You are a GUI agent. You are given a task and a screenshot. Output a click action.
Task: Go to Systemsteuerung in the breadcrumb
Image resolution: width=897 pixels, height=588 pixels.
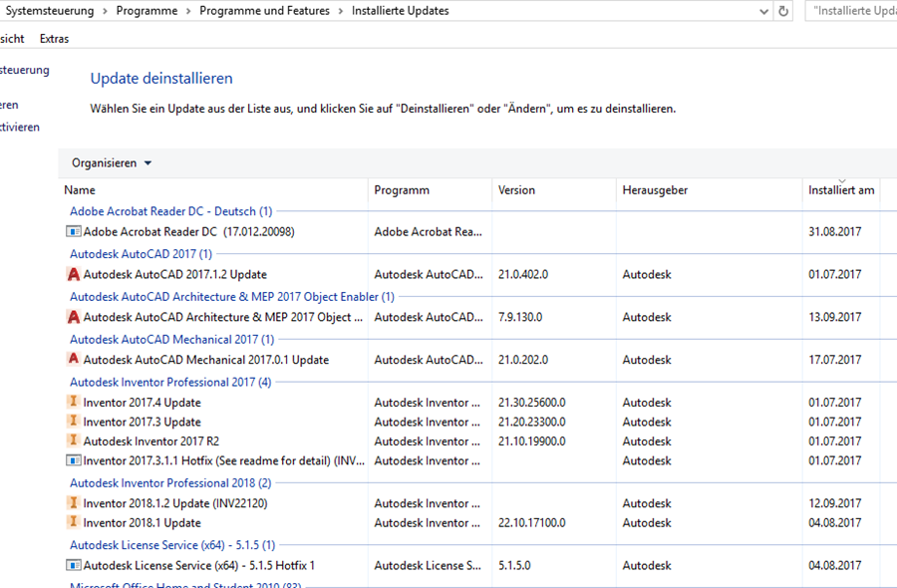(x=48, y=11)
